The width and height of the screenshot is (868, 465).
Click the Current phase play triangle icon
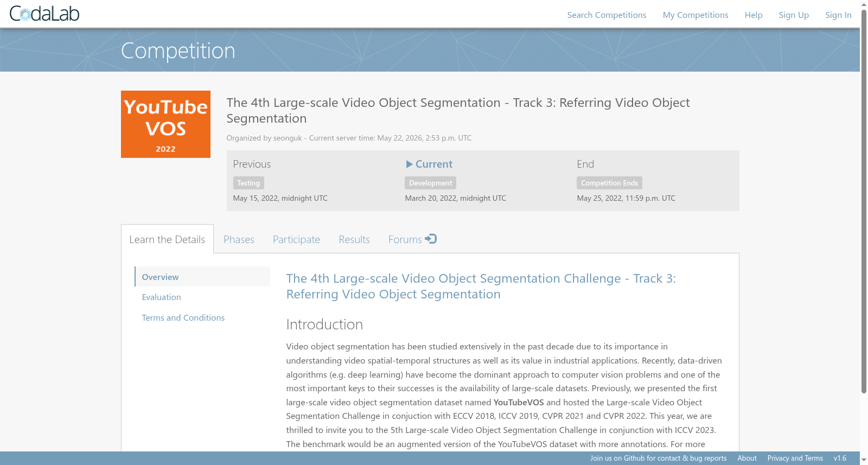[410, 164]
